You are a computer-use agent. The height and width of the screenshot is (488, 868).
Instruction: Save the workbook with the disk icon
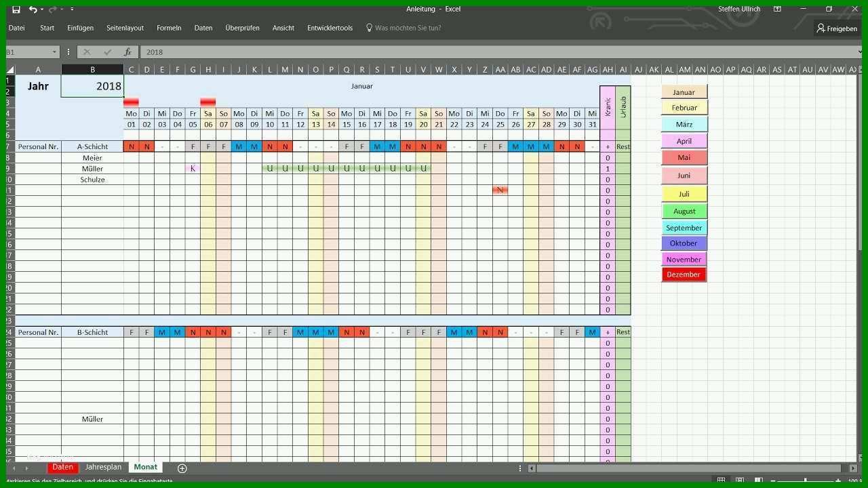tap(16, 9)
